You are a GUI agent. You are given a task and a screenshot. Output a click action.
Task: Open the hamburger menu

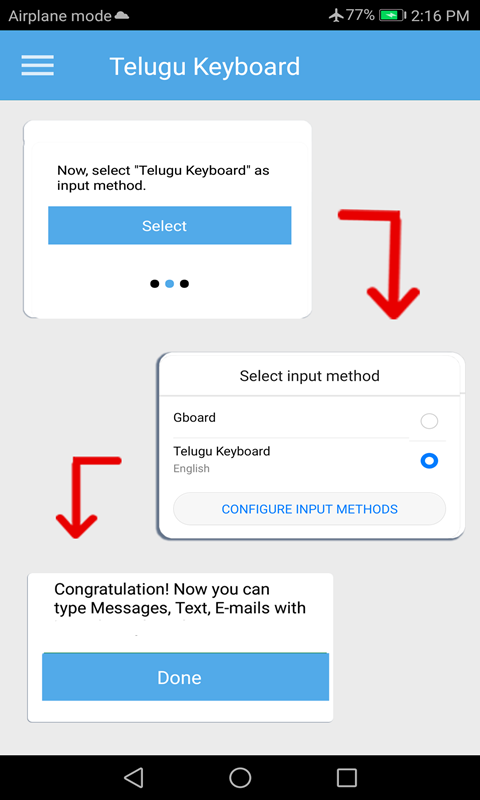[37, 65]
